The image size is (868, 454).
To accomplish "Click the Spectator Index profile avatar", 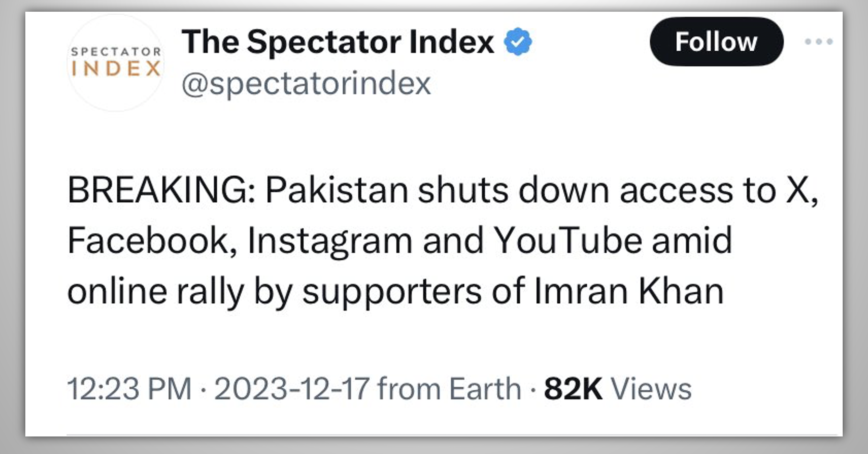I will [x=116, y=63].
